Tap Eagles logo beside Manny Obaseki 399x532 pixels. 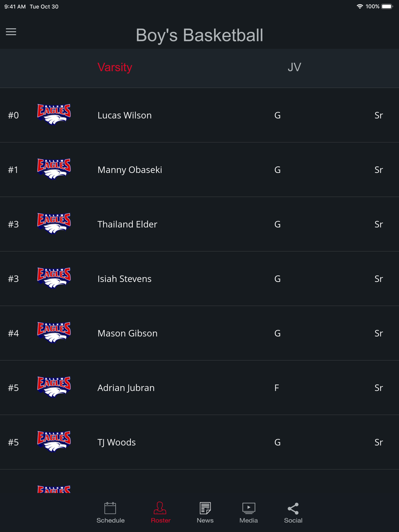(54, 169)
